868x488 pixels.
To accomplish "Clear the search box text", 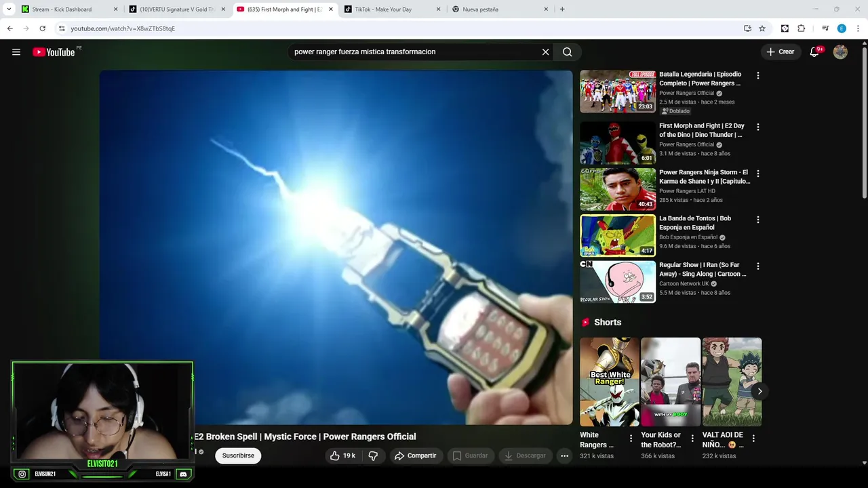I will tap(545, 52).
